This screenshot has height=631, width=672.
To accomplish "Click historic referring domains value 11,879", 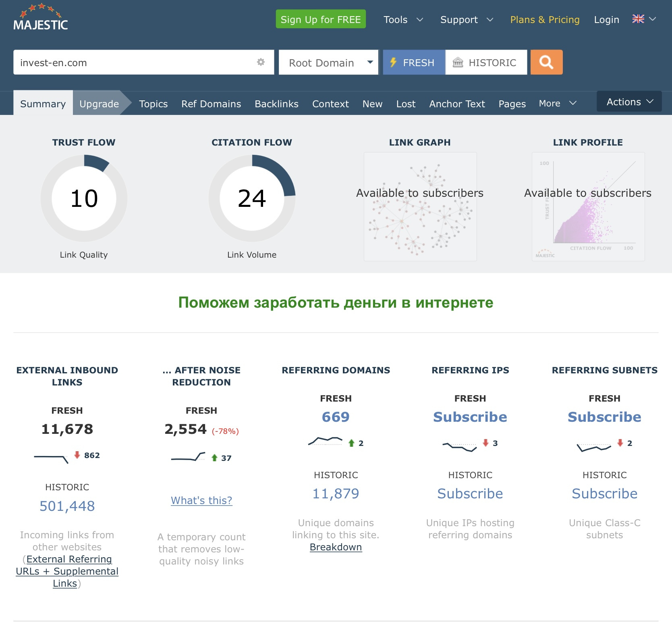I will pyautogui.click(x=336, y=493).
